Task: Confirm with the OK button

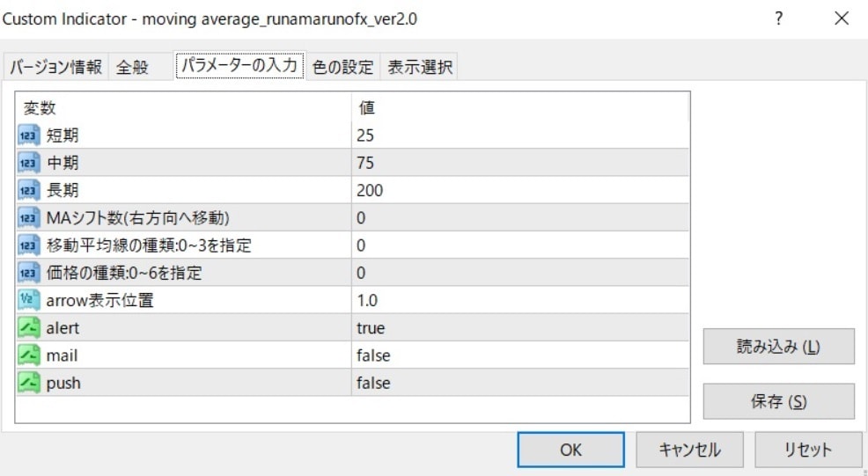Action: pyautogui.click(x=570, y=450)
